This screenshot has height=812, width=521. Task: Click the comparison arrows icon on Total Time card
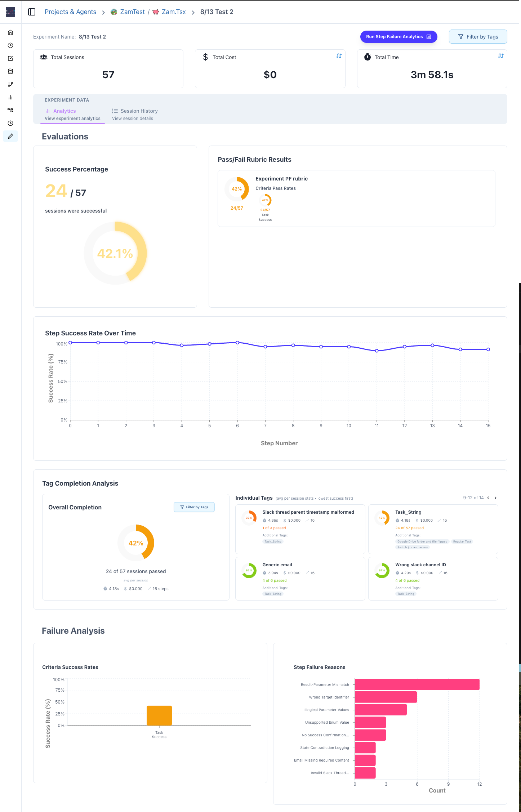pos(500,56)
